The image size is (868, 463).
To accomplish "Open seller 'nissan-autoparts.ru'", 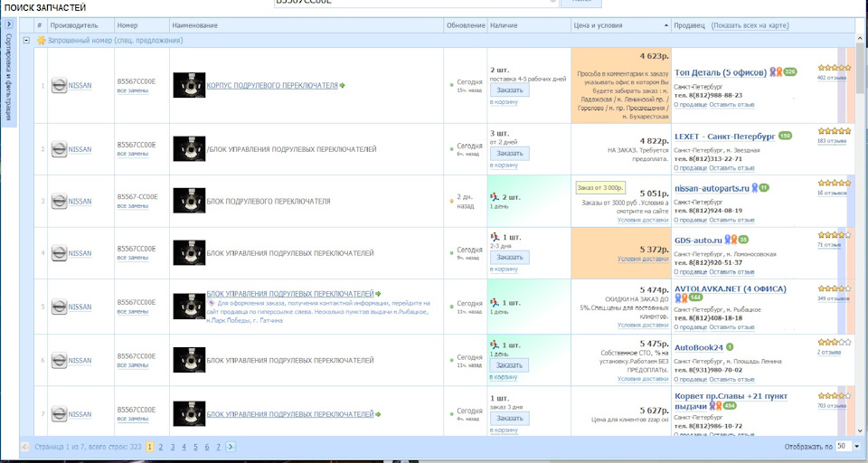I will point(712,188).
